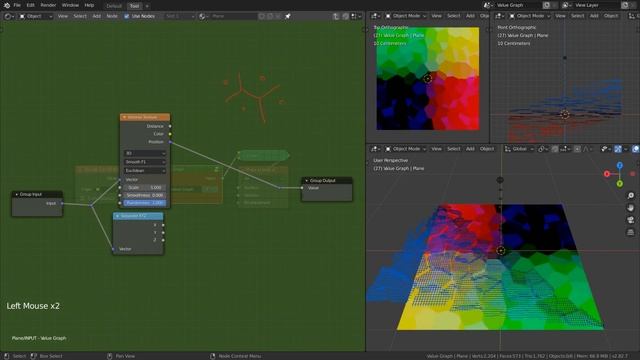The width and height of the screenshot is (640, 360).
Task: Open node editor View menu
Action: click(62, 16)
